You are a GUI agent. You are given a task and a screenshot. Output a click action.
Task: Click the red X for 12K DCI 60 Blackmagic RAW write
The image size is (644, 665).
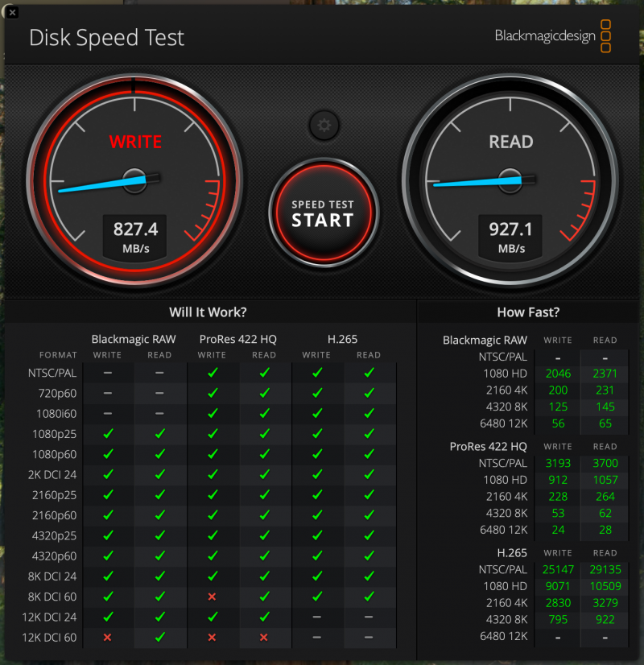click(x=107, y=638)
